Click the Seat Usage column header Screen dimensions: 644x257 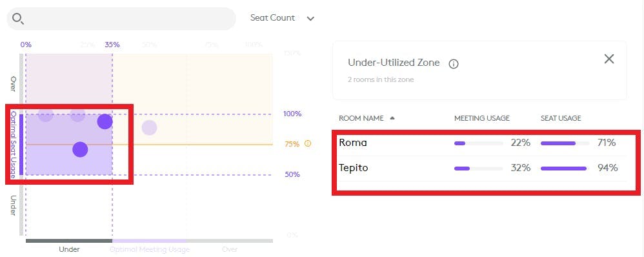(x=561, y=118)
